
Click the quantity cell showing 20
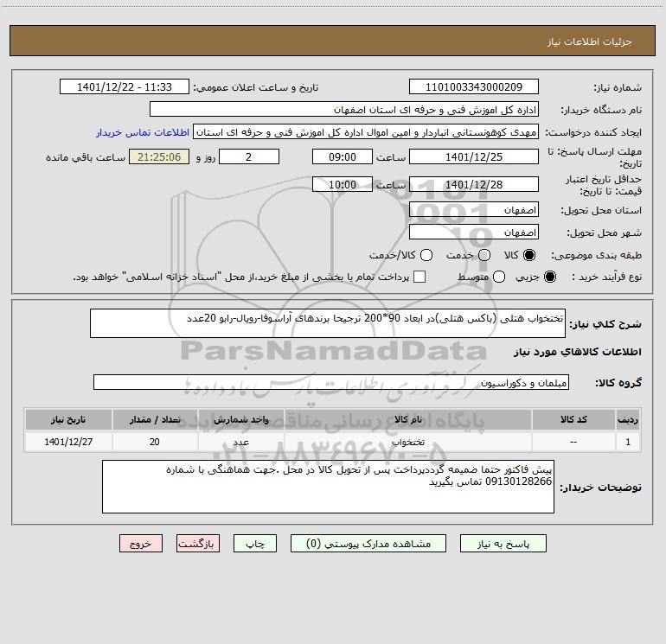point(155,442)
